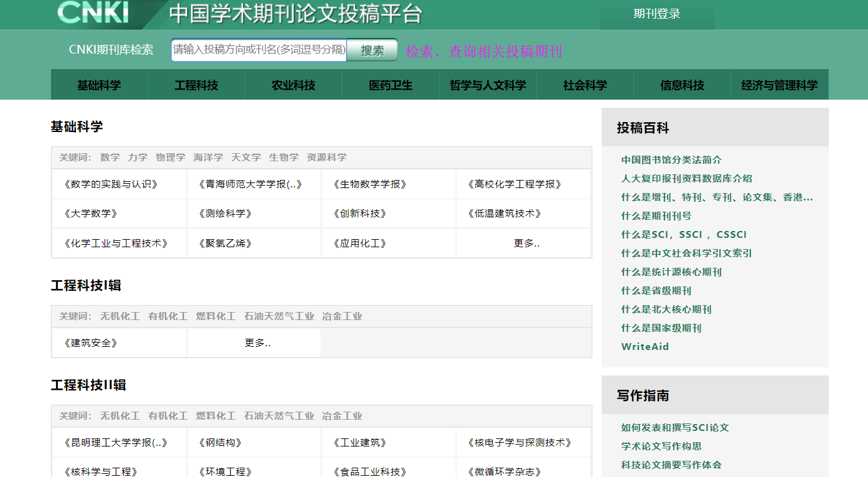
Task: Open 期刊登录 journal login
Action: (657, 14)
